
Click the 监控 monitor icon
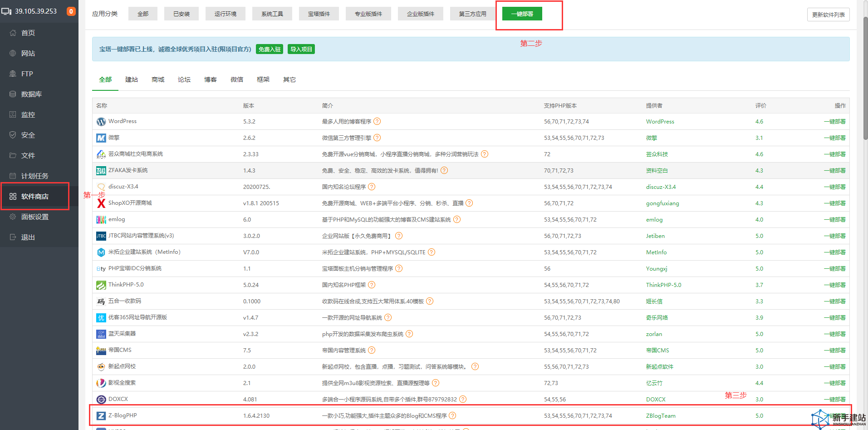[x=13, y=114]
